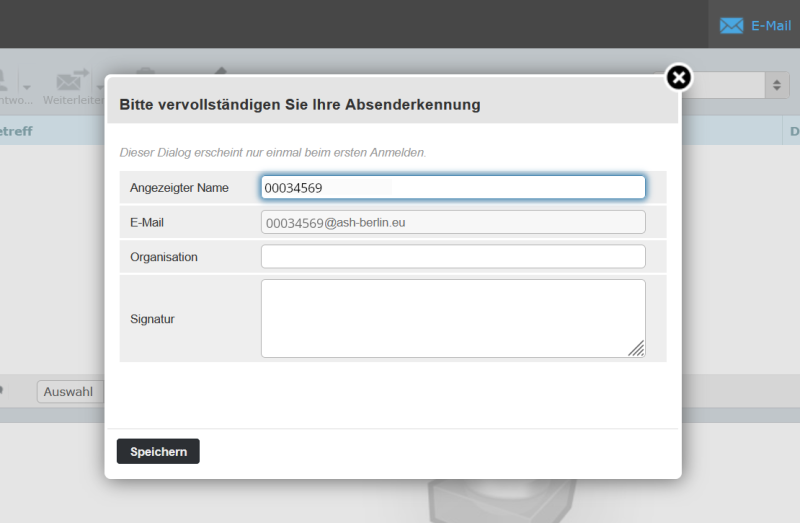
Task: Click the E-Mail address field
Action: (453, 222)
